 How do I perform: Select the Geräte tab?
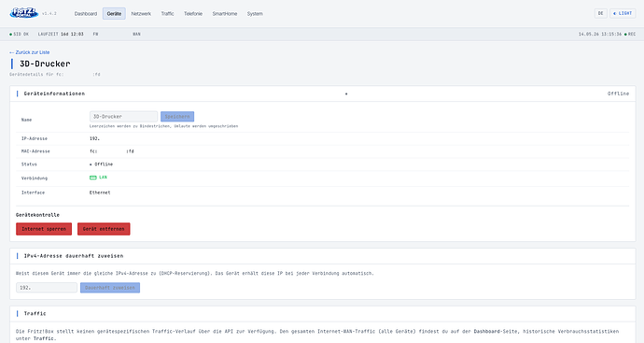point(114,14)
